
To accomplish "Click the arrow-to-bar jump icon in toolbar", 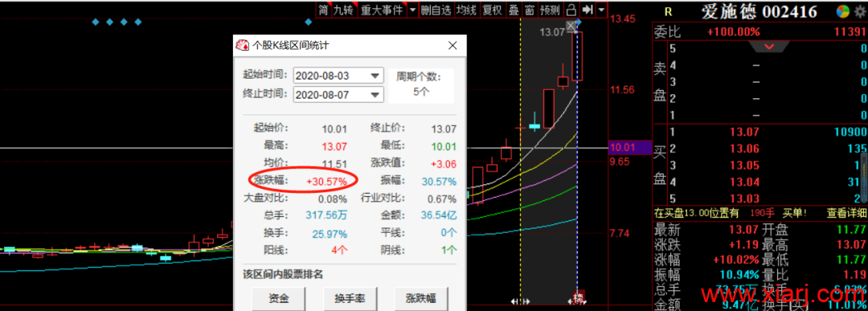I will (588, 10).
